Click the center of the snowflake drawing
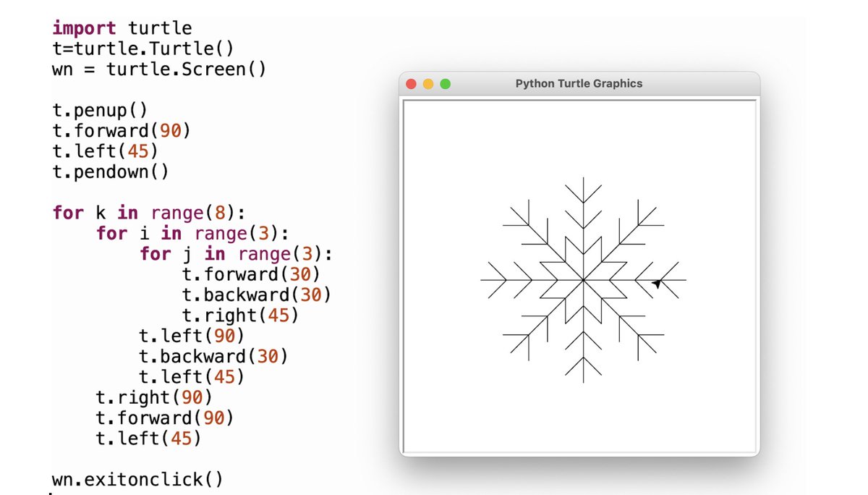 point(583,281)
